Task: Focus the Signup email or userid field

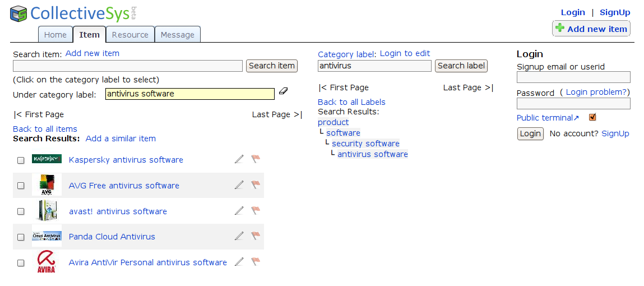Action: [573, 77]
